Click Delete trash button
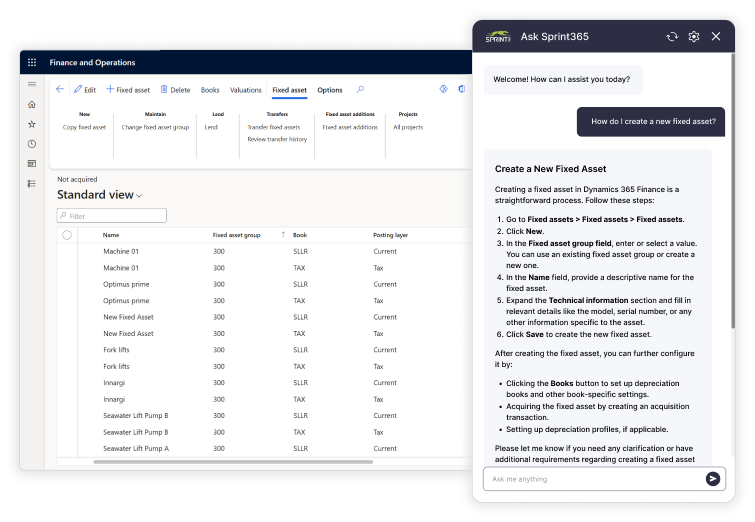Image resolution: width=755 pixels, height=522 pixels. point(175,90)
